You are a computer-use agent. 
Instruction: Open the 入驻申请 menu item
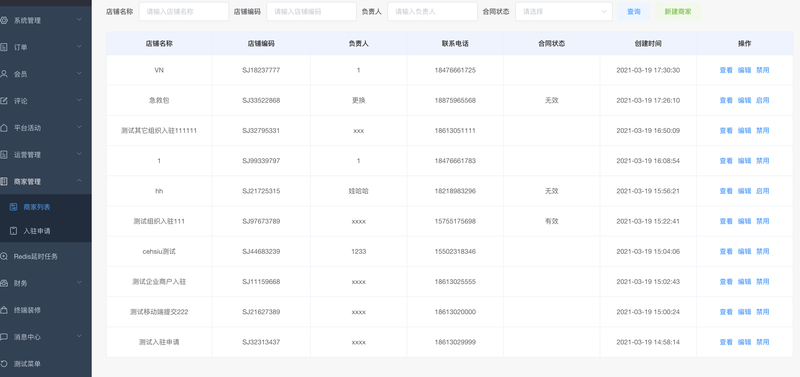tap(46, 231)
